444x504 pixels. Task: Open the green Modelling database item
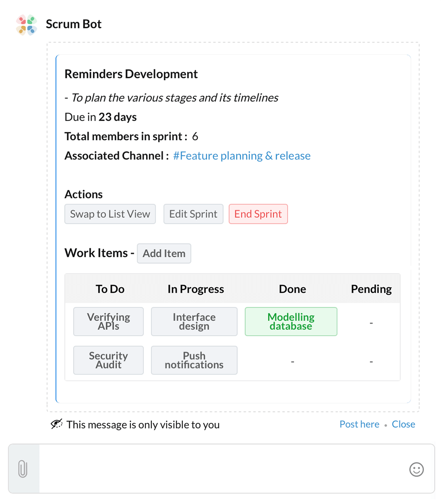(291, 321)
